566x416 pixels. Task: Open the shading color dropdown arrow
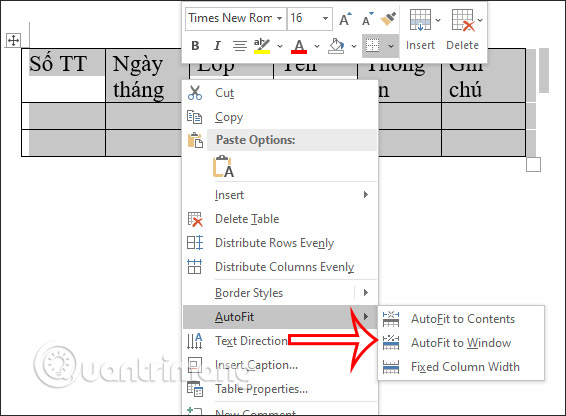click(354, 46)
